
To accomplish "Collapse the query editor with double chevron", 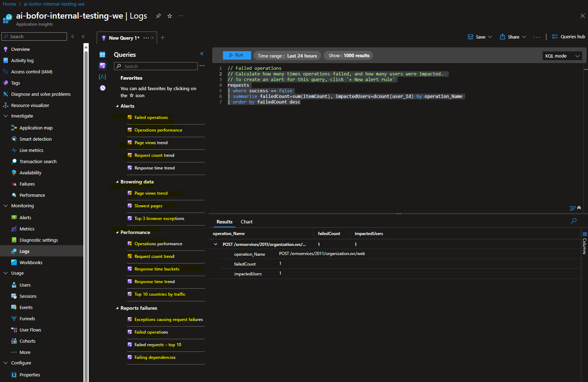I will 579,208.
